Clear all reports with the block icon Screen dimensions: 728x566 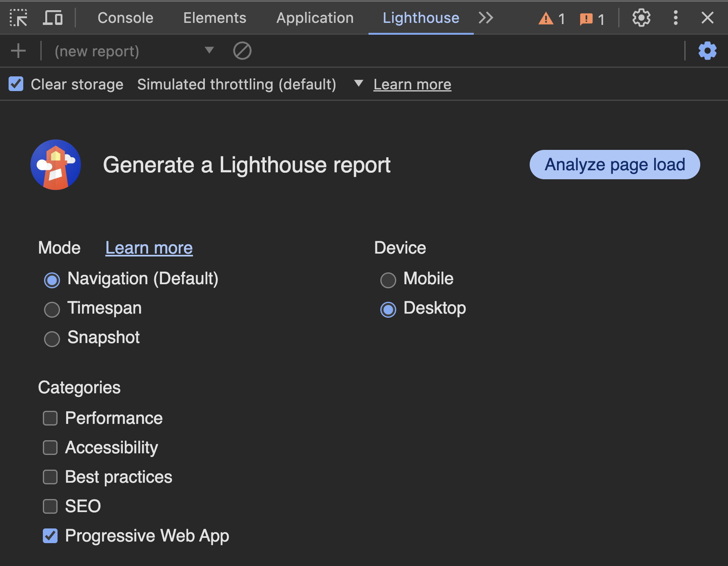click(x=242, y=51)
